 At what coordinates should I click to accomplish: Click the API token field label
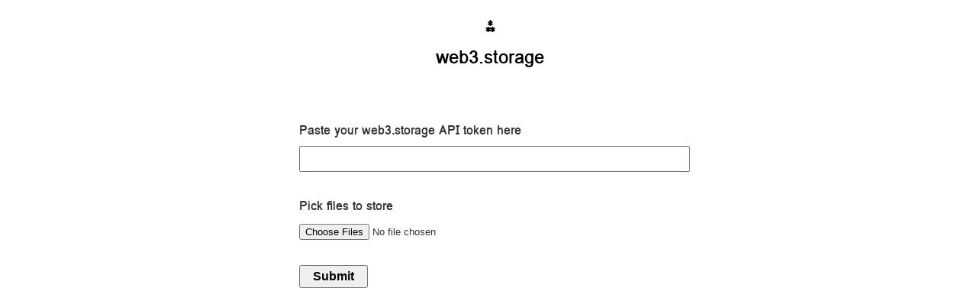[410, 131]
